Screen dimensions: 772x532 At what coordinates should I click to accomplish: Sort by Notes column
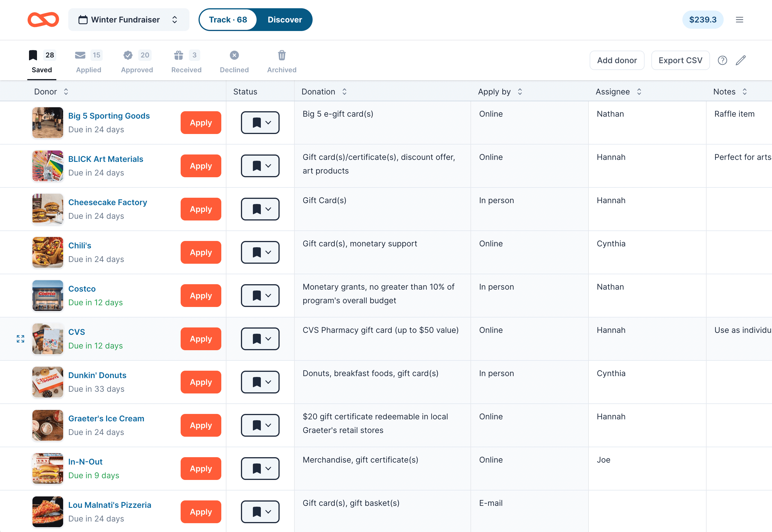tap(745, 92)
